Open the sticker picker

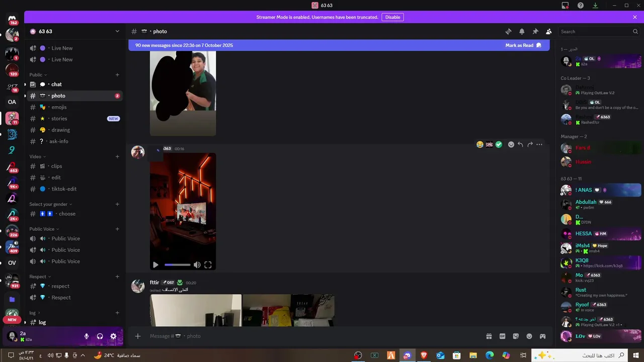click(516, 336)
